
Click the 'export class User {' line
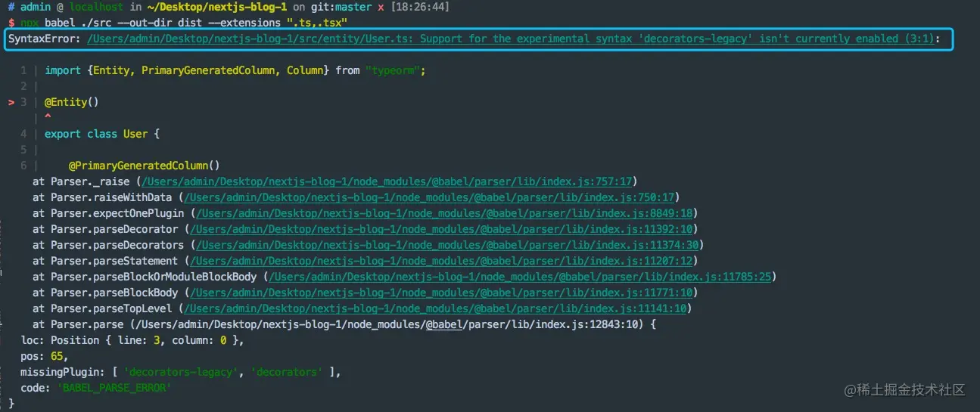point(102,134)
